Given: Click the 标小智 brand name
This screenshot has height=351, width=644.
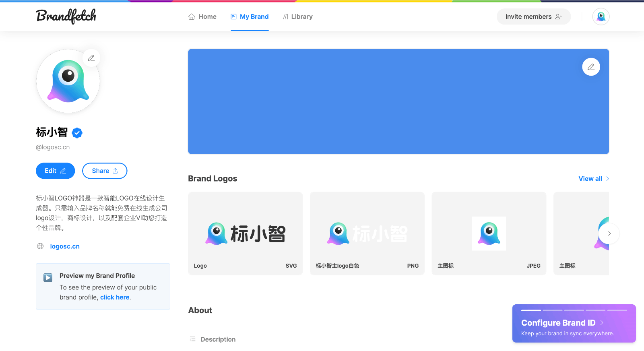Looking at the screenshot, I should [x=52, y=132].
